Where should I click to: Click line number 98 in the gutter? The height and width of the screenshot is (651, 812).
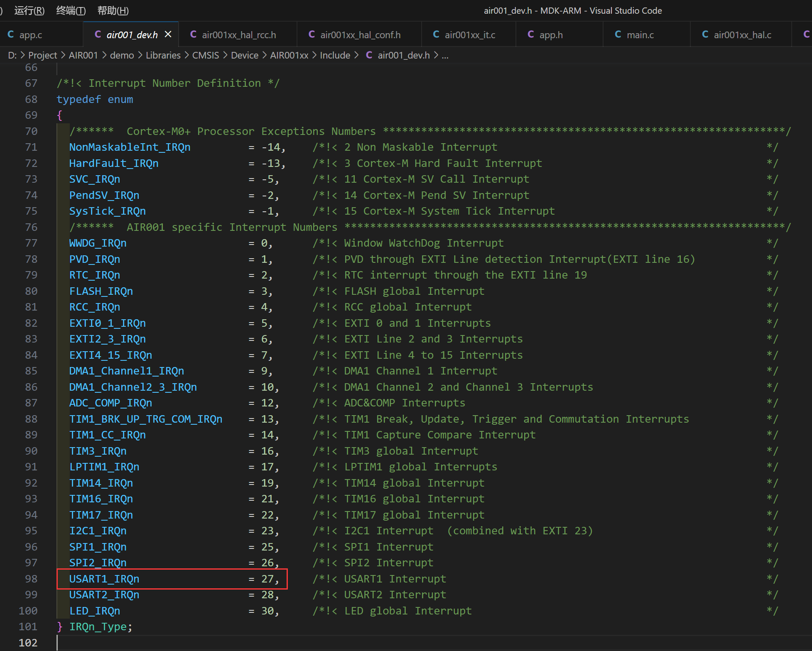tap(31, 579)
